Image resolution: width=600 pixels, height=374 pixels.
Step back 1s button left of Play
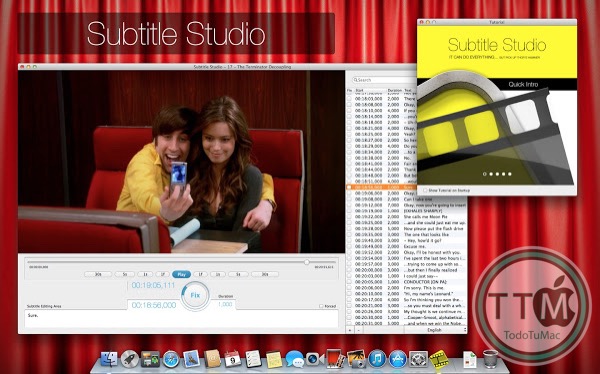tap(145, 274)
